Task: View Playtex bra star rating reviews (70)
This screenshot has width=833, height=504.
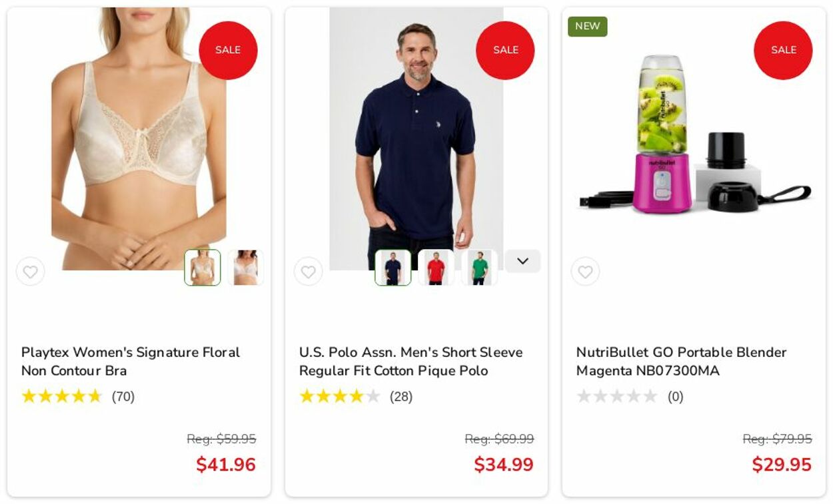Action: click(78, 397)
